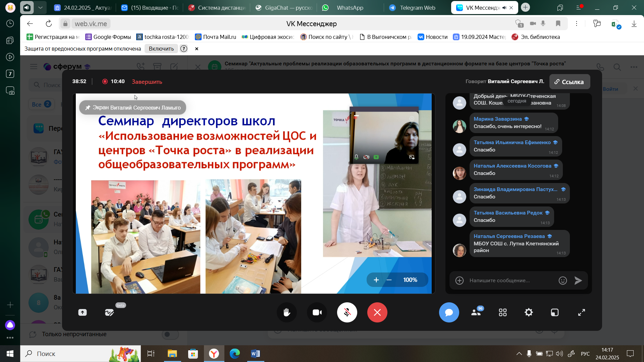Copy the call link via Ссылка
Screen dimensions: 644x362
pos(570,82)
